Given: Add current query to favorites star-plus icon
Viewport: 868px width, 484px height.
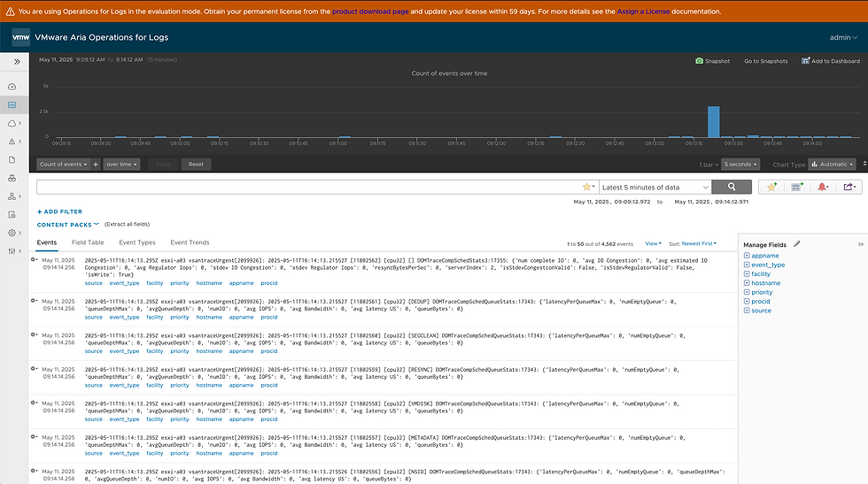Looking at the screenshot, I should [771, 187].
